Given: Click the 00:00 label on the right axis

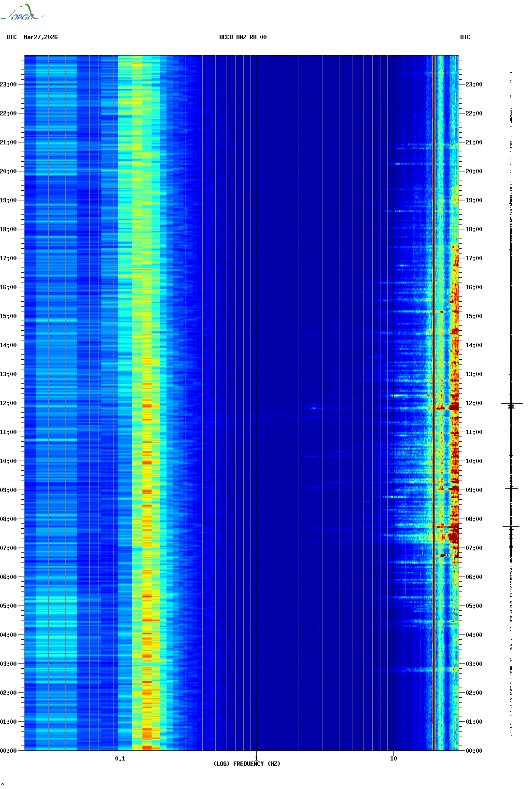Looking at the screenshot, I should [x=474, y=751].
